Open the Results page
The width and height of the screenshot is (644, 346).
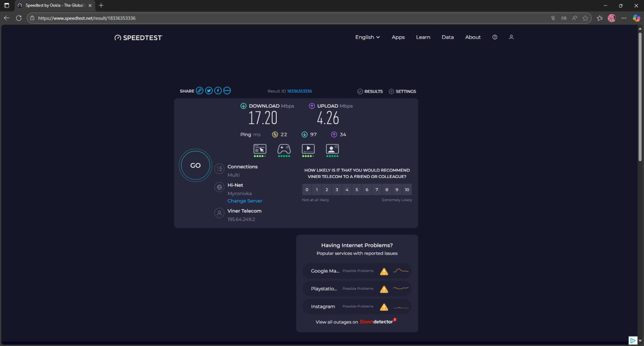370,92
